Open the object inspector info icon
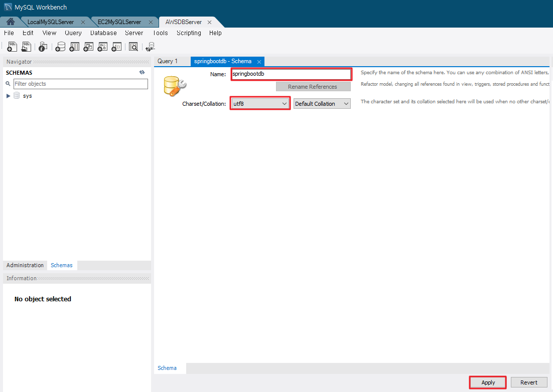 [x=43, y=47]
